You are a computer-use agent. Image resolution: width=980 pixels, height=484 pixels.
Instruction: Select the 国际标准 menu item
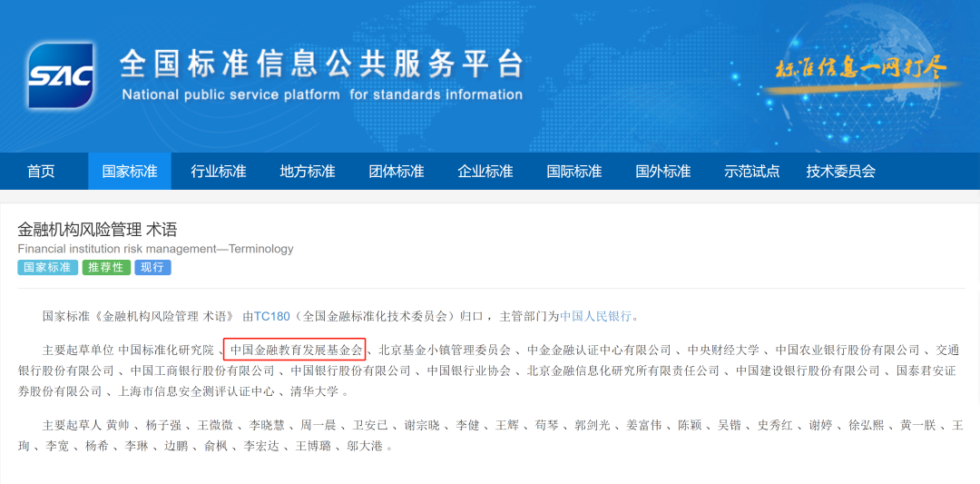pos(574,172)
